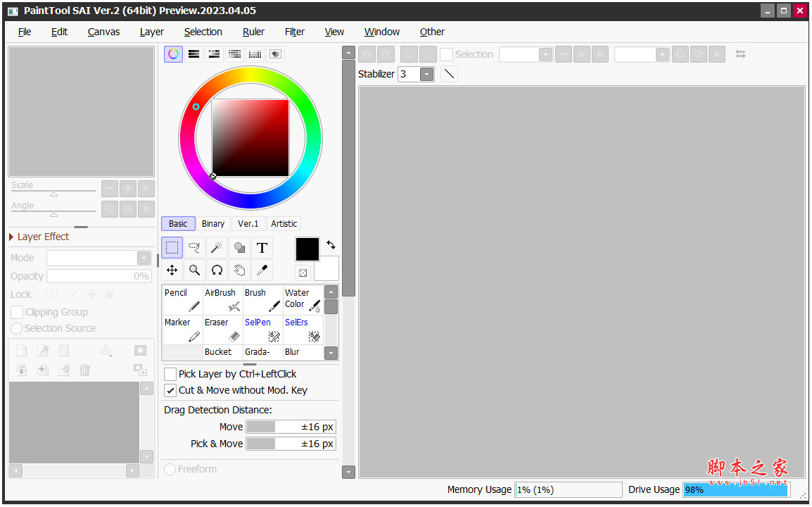Uncheck Cut & Move without Mod. Key
Image resolution: width=812 pixels, height=507 pixels.
pos(170,390)
